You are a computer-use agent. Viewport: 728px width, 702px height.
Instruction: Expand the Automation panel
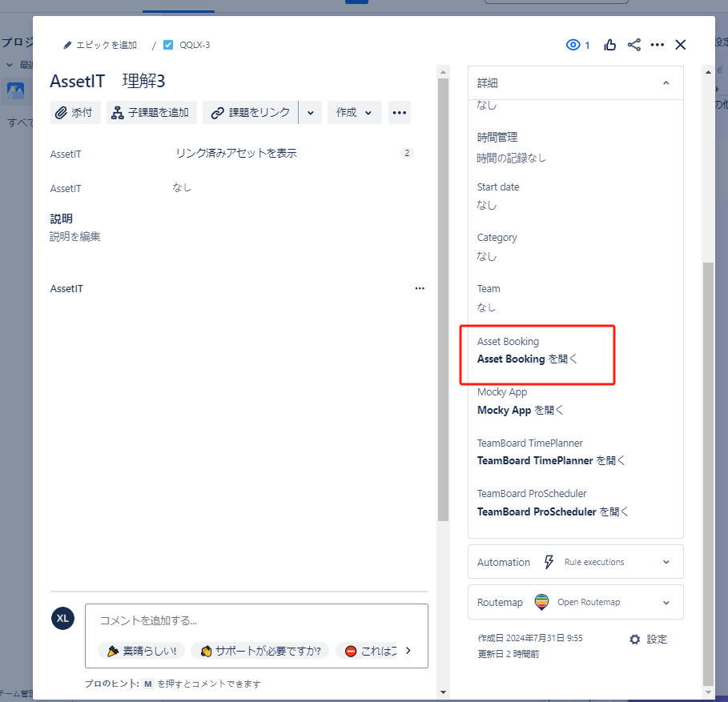(666, 562)
